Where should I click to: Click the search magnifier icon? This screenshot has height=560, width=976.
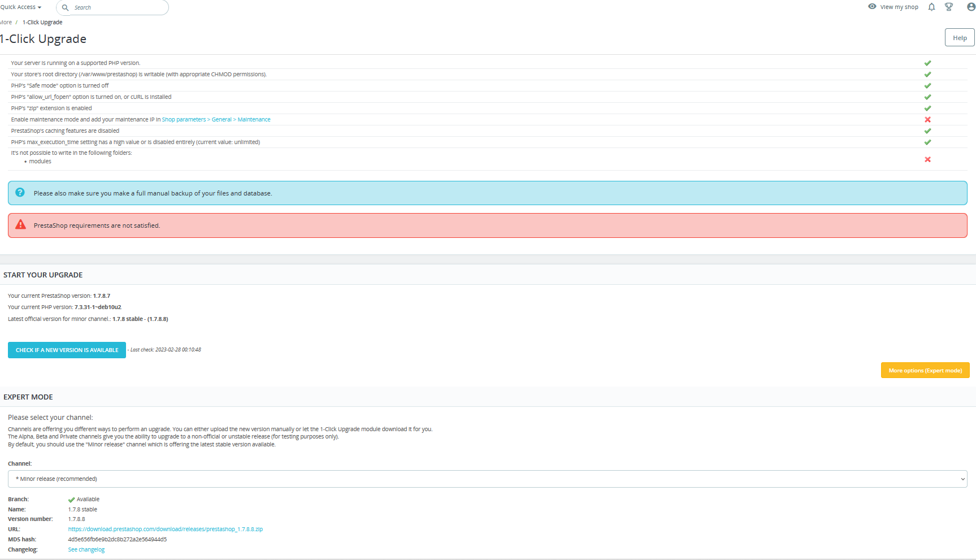(66, 7)
